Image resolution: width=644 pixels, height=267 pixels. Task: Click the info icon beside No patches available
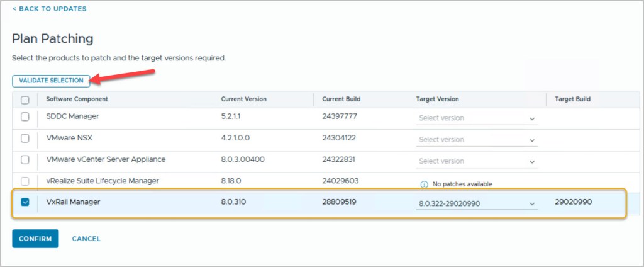click(424, 184)
